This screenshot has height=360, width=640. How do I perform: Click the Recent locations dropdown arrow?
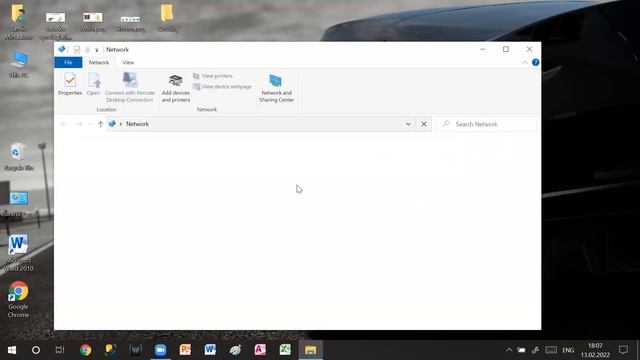pyautogui.click(x=90, y=124)
